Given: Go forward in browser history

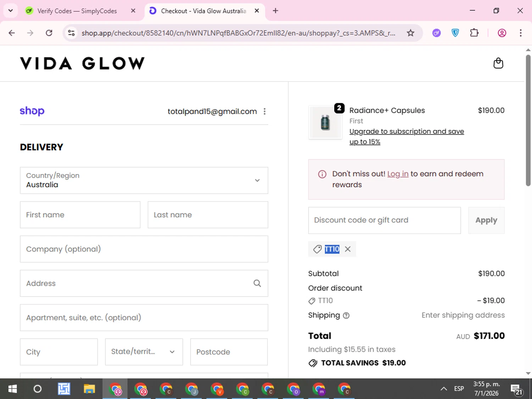Looking at the screenshot, I should point(30,33).
